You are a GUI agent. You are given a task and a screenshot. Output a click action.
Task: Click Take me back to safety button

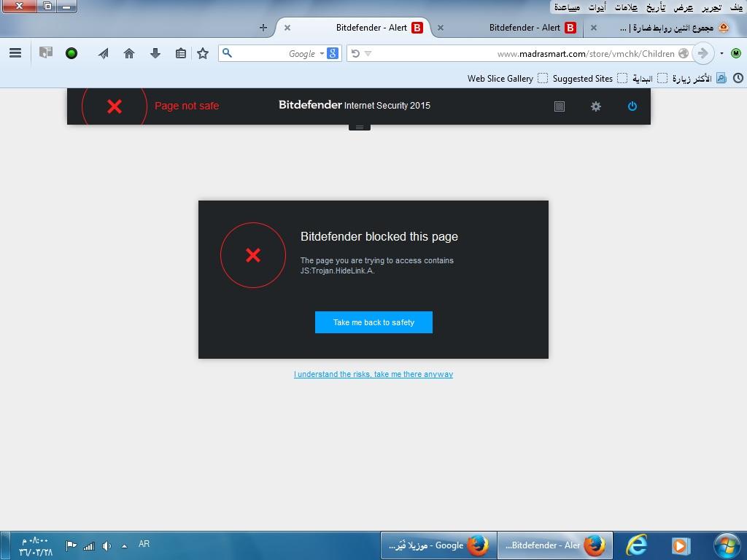point(373,322)
